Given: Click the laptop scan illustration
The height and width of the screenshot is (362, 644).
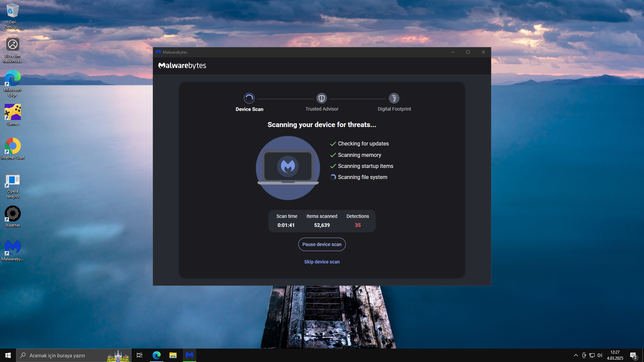Looking at the screenshot, I should [288, 168].
